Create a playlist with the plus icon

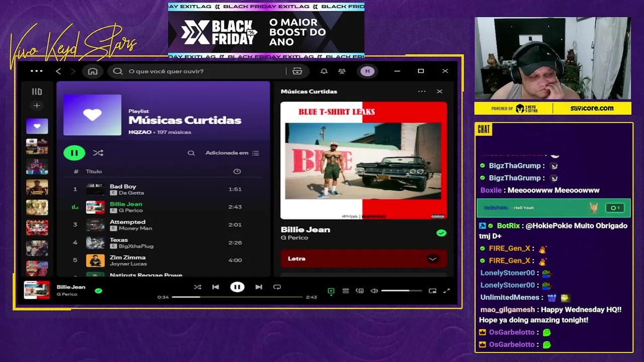click(37, 106)
